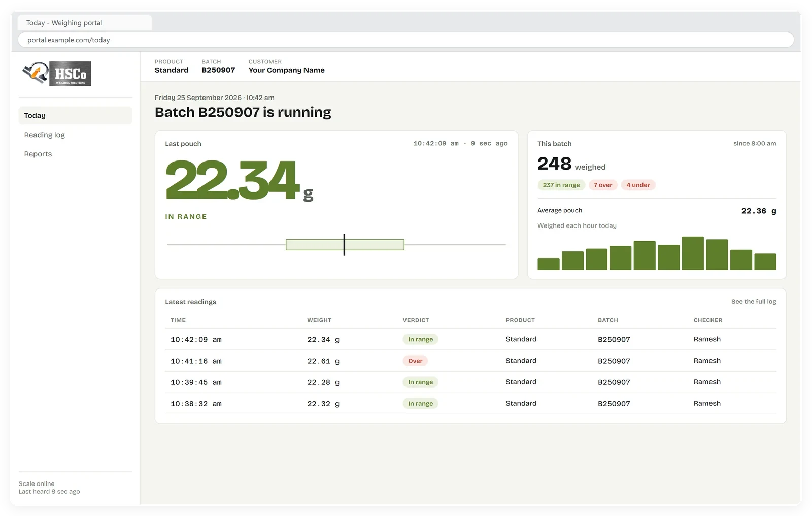
Task: Click the address bar with portal.example.com/today
Action: click(x=406, y=40)
